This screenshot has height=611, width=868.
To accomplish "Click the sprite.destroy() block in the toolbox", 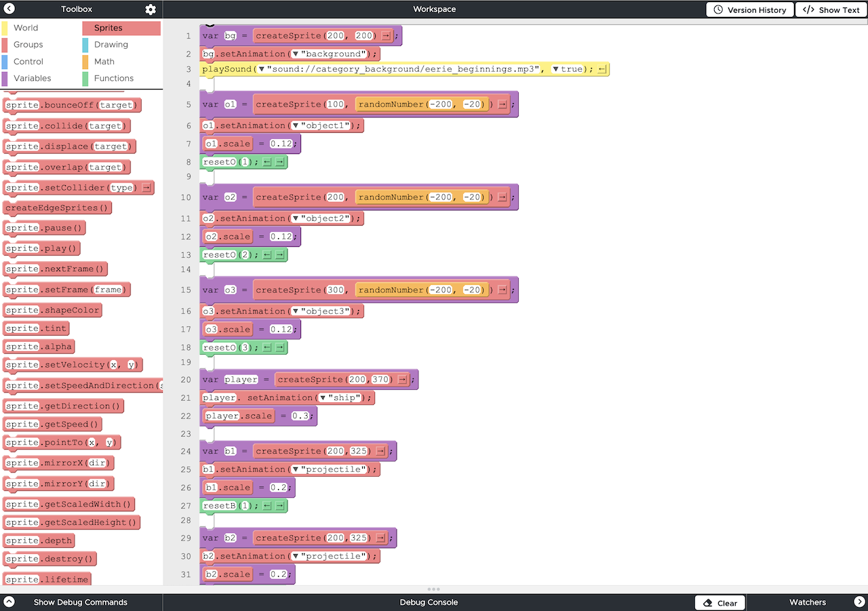I will point(50,559).
